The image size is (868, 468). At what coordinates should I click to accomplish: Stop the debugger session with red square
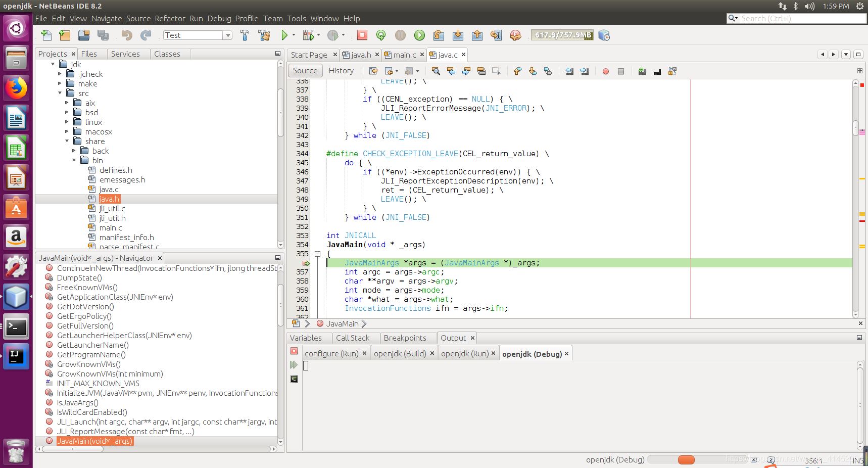pos(362,35)
